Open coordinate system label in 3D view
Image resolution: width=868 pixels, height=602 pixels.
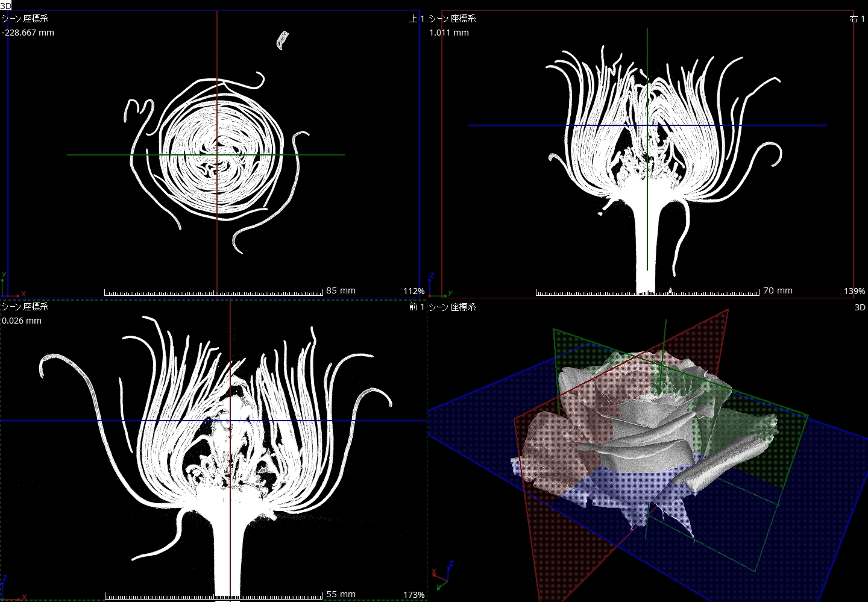point(452,307)
